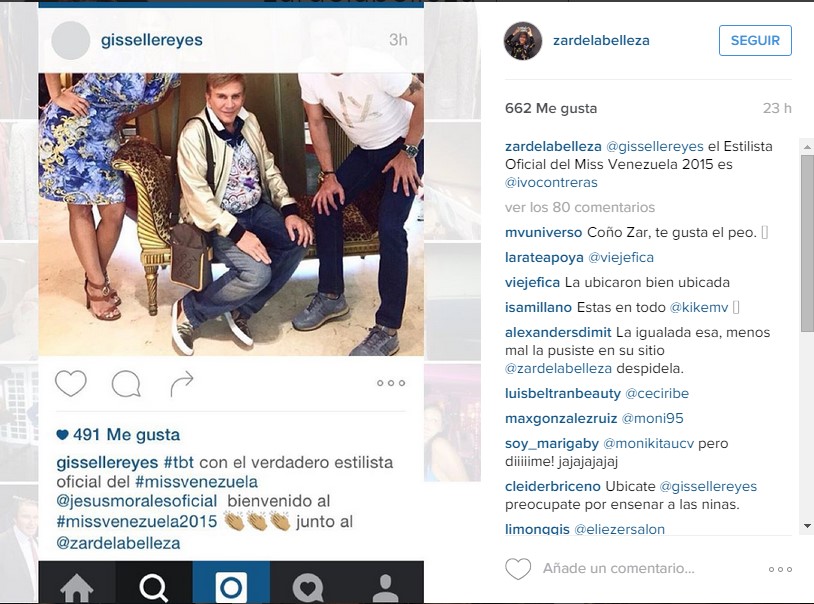This screenshot has height=604, width=814.
Task: Open Camera tab in bottom navigation bar
Action: (231, 587)
